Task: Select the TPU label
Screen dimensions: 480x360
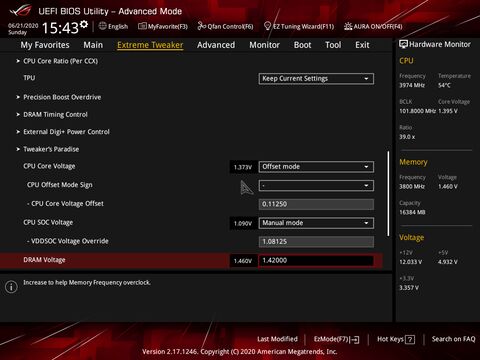Action: (x=29, y=78)
